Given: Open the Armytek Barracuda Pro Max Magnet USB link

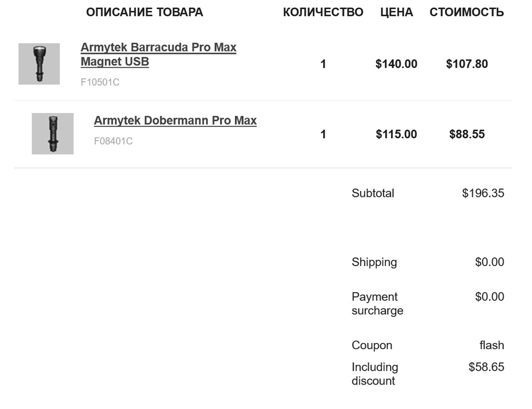Looking at the screenshot, I should (158, 55).
